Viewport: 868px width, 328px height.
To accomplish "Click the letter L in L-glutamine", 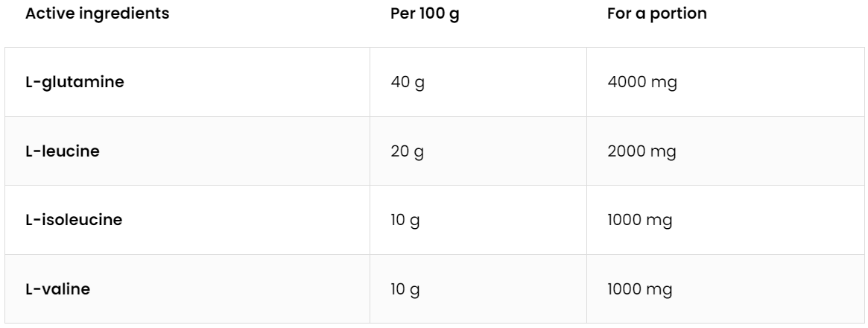I will point(30,82).
